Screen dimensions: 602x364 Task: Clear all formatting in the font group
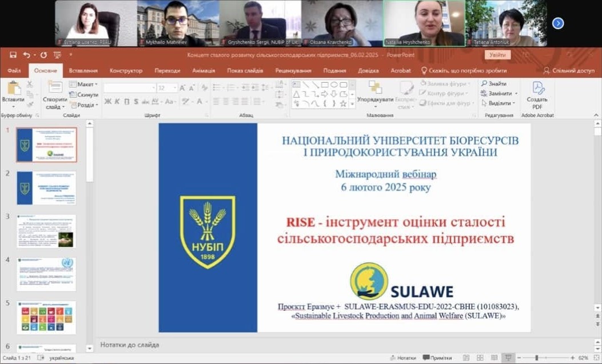[205, 88]
